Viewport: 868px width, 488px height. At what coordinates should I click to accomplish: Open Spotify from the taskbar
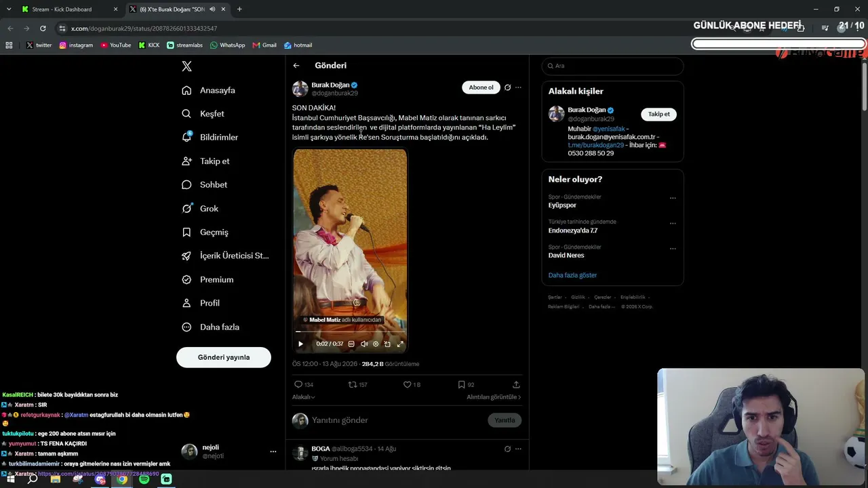144,479
